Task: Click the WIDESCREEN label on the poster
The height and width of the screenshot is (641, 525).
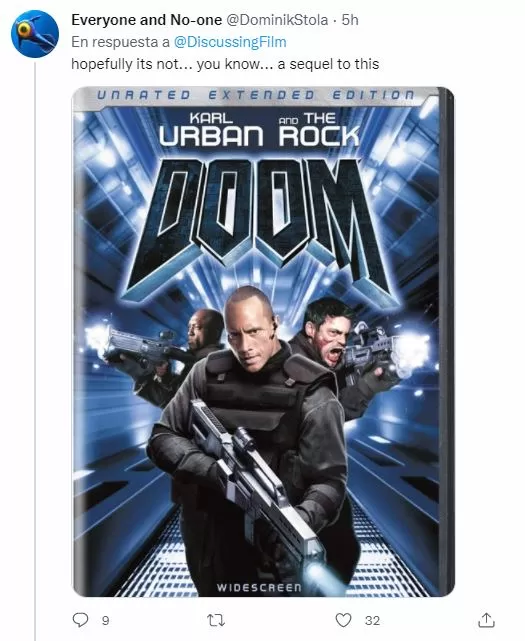Action: (259, 588)
